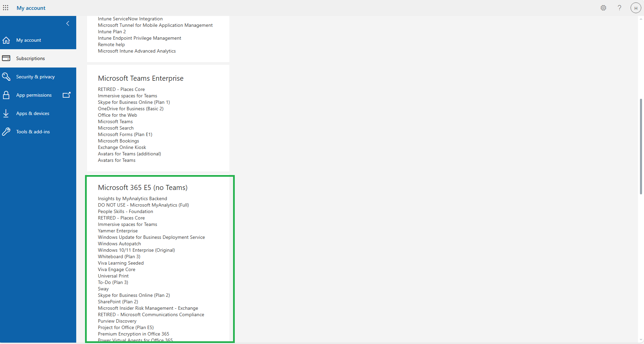Click Microsoft Insider Risk Management - Exchange
This screenshot has height=344, width=644.
[x=148, y=308]
